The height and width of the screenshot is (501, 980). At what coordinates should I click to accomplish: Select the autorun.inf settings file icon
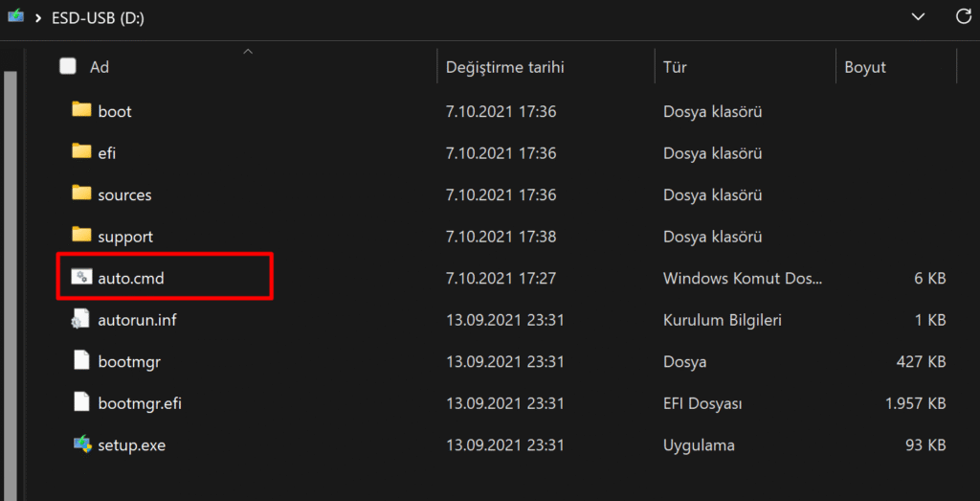tap(81, 320)
